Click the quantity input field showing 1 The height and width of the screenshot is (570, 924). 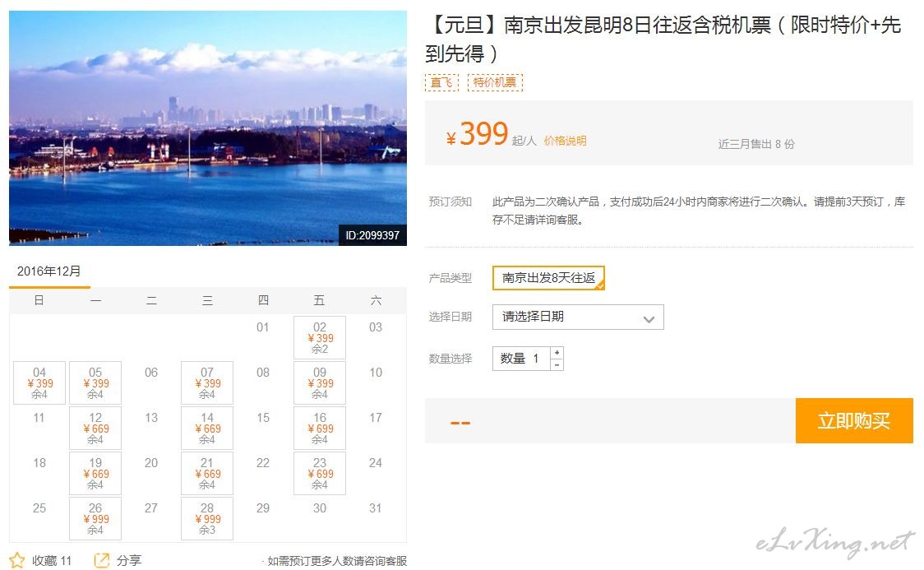521,359
